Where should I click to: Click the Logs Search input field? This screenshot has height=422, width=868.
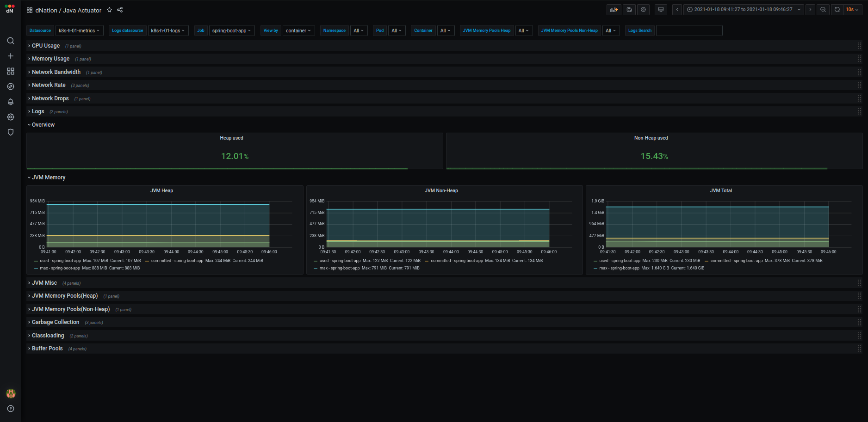(689, 31)
